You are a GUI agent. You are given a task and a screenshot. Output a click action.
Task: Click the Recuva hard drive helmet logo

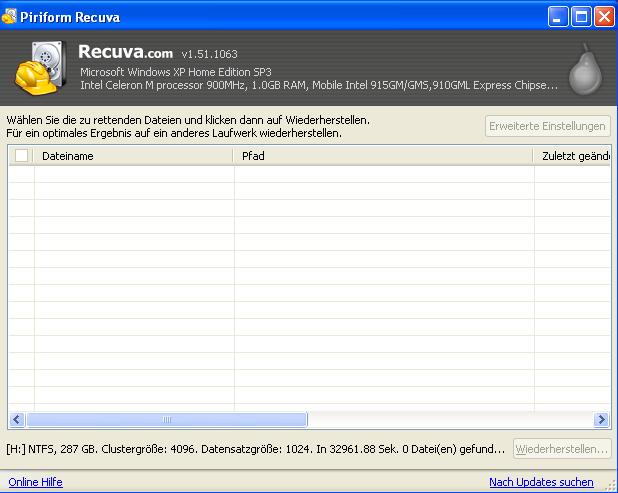pos(40,67)
